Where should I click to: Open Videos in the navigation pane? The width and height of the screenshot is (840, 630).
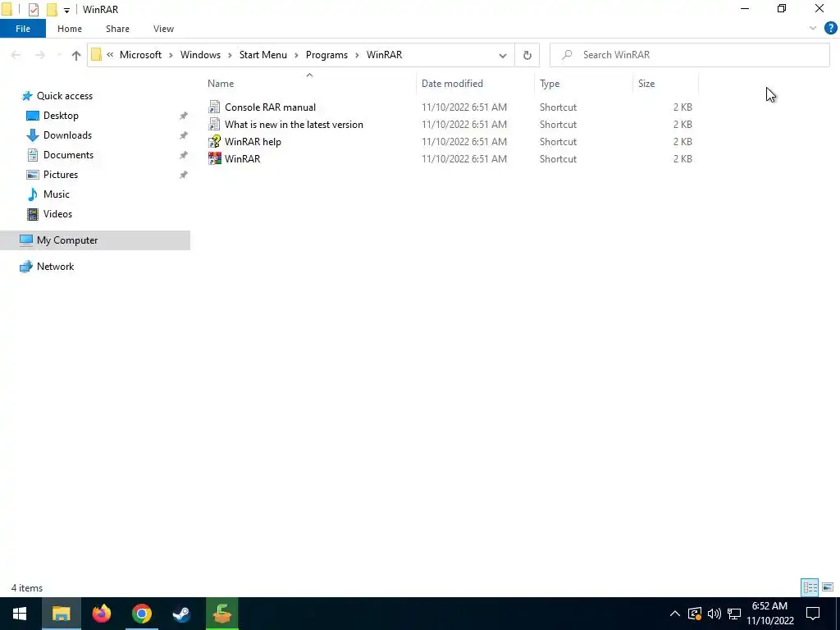click(57, 214)
